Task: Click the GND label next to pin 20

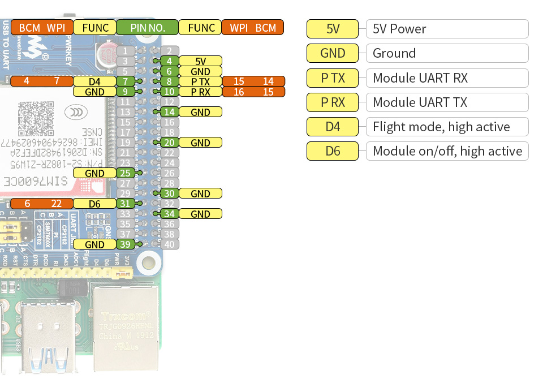Action: point(200,143)
